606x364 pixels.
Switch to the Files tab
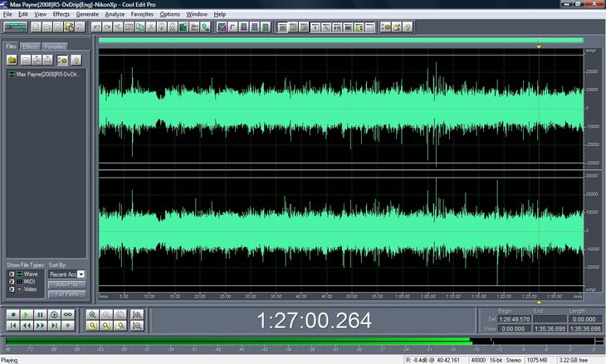point(12,46)
